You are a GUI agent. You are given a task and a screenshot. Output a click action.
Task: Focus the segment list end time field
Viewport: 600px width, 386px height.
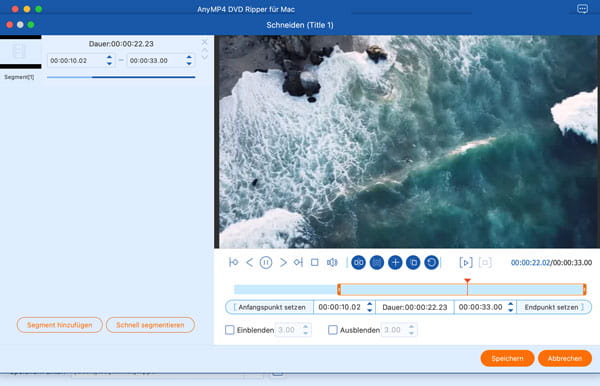156,60
